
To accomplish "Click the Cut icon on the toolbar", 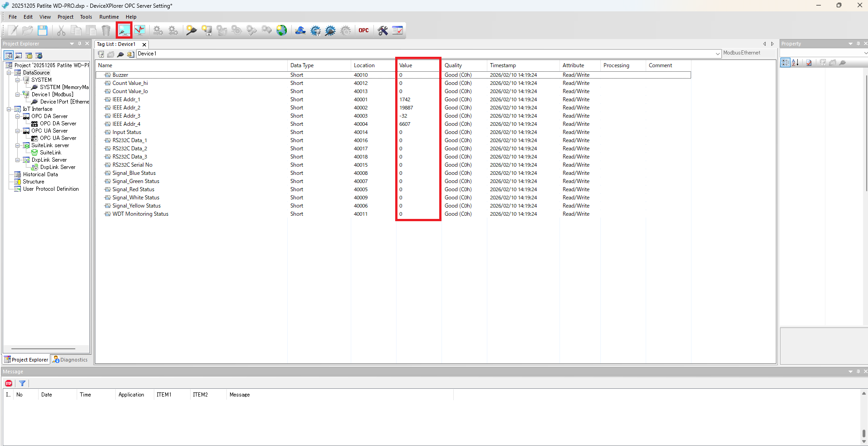I will point(61,30).
